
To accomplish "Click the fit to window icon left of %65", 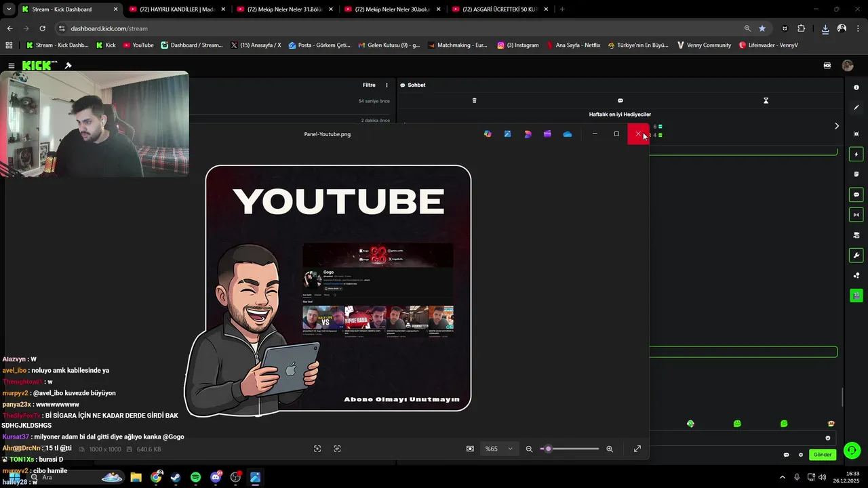I will (470, 449).
